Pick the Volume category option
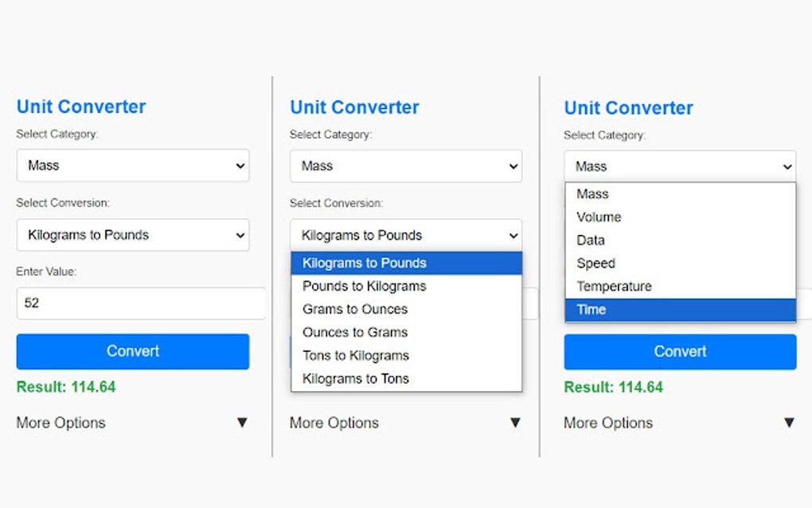The height and width of the screenshot is (508, 812). click(599, 217)
